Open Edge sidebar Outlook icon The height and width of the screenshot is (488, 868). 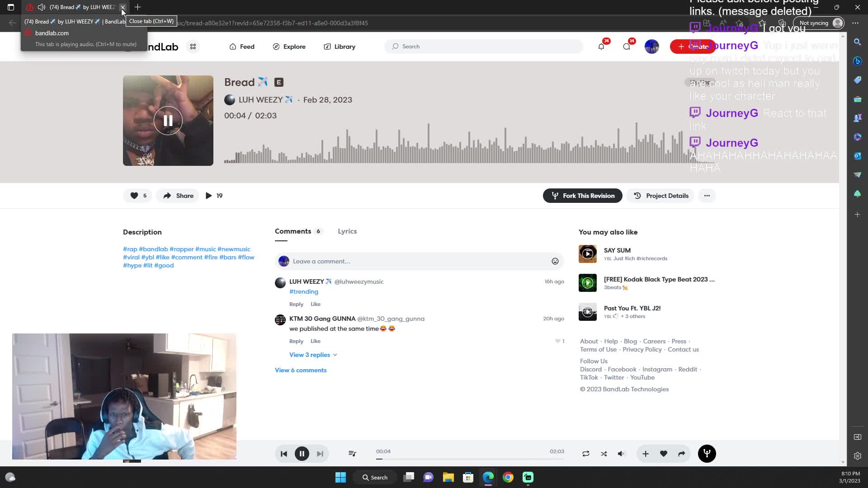pyautogui.click(x=858, y=156)
